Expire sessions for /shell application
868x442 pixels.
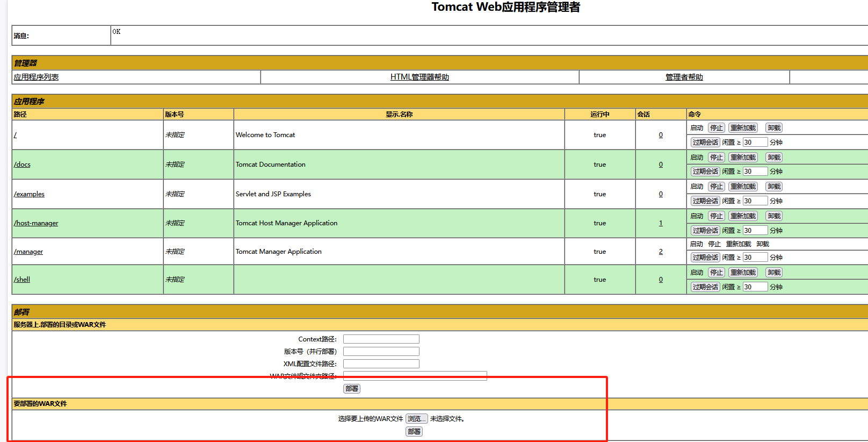coord(705,287)
